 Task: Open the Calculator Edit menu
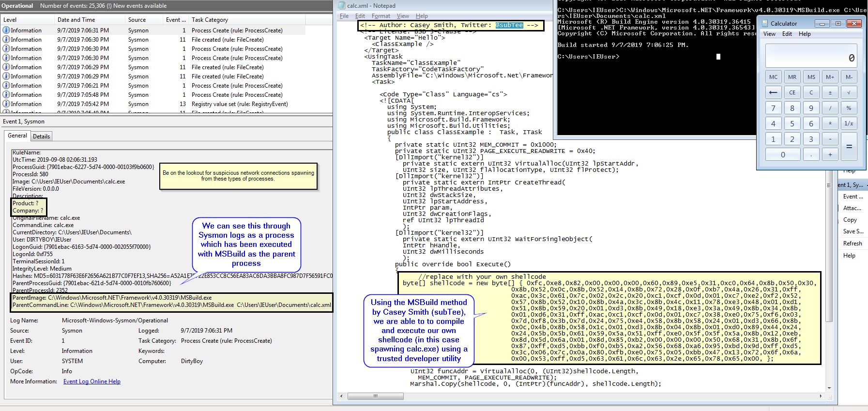tap(787, 34)
